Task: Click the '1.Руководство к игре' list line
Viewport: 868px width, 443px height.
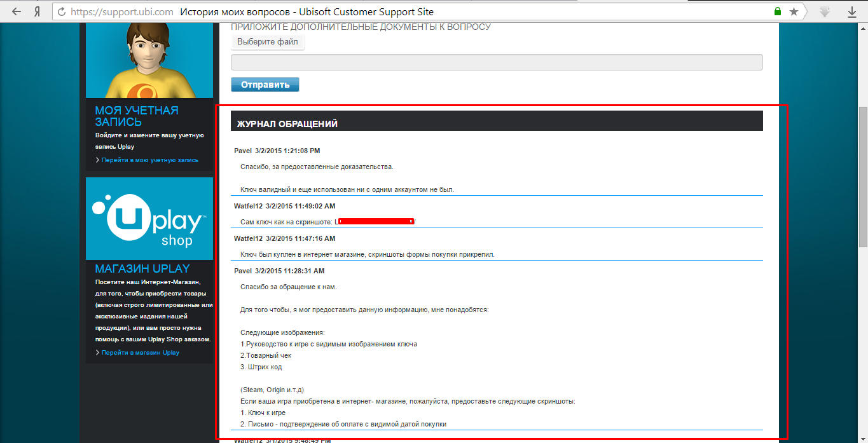Action: click(329, 344)
